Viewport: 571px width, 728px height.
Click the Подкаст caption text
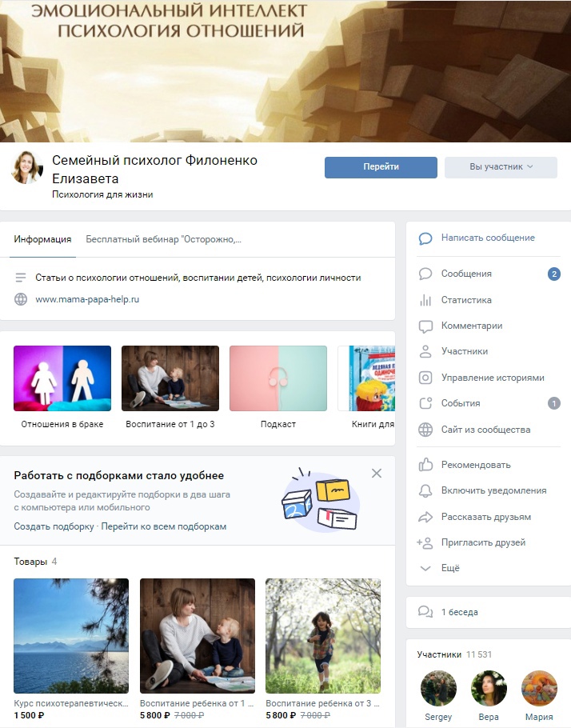[x=278, y=424]
